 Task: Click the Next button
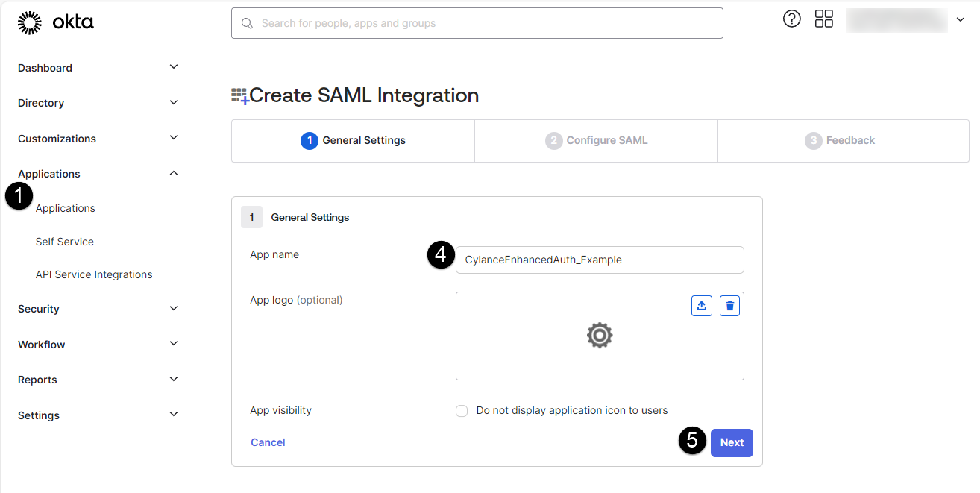tap(731, 442)
